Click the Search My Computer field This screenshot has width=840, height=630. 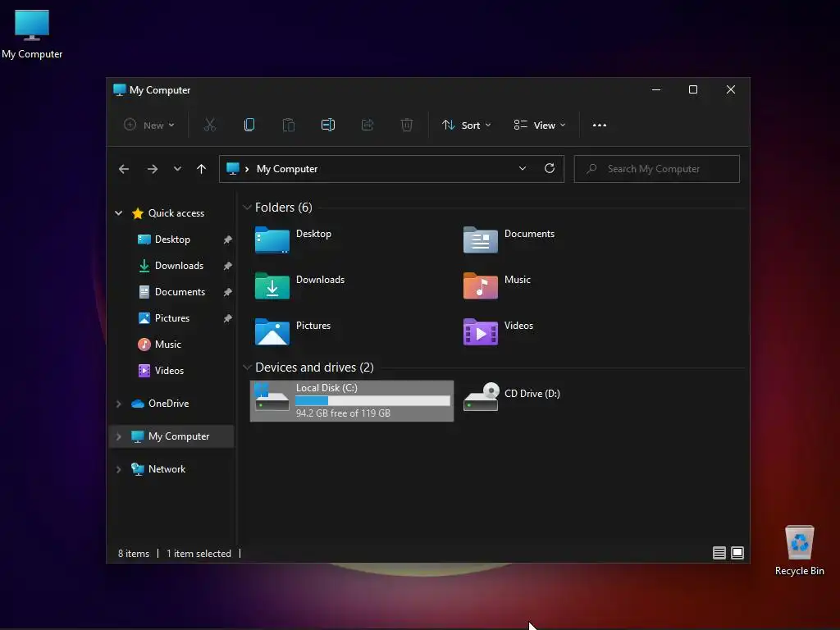pyautogui.click(x=657, y=169)
